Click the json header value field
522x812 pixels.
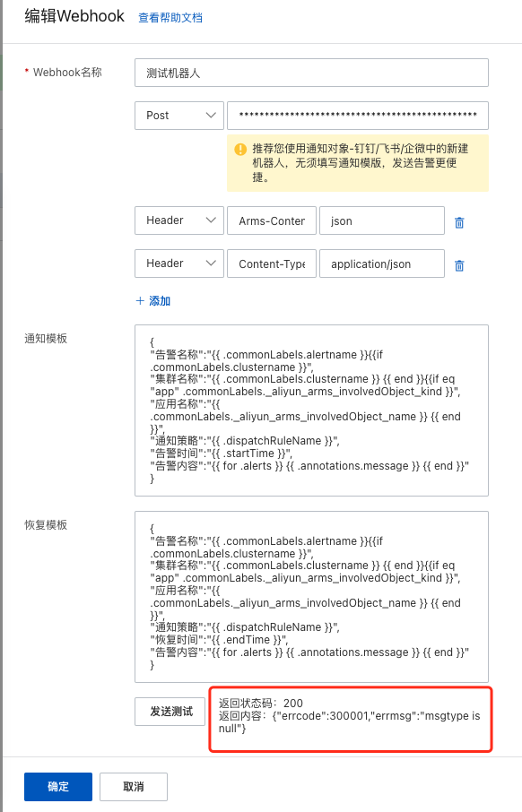click(382, 220)
